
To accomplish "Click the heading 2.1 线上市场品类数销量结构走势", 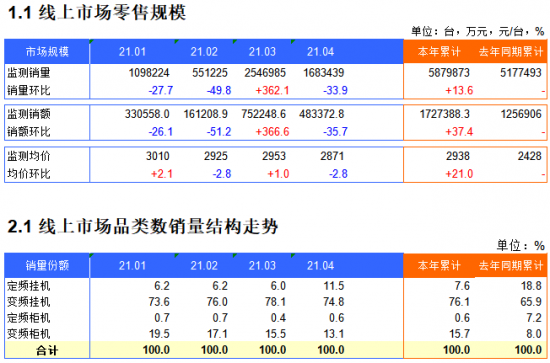I will 143,226.
